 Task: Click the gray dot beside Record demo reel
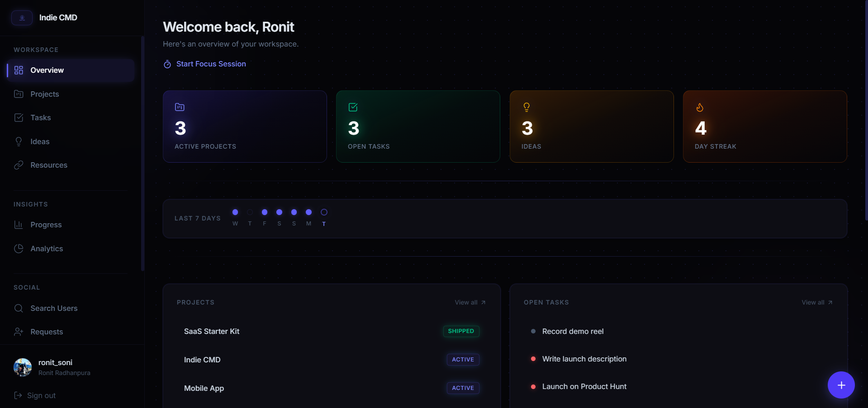[x=533, y=331]
